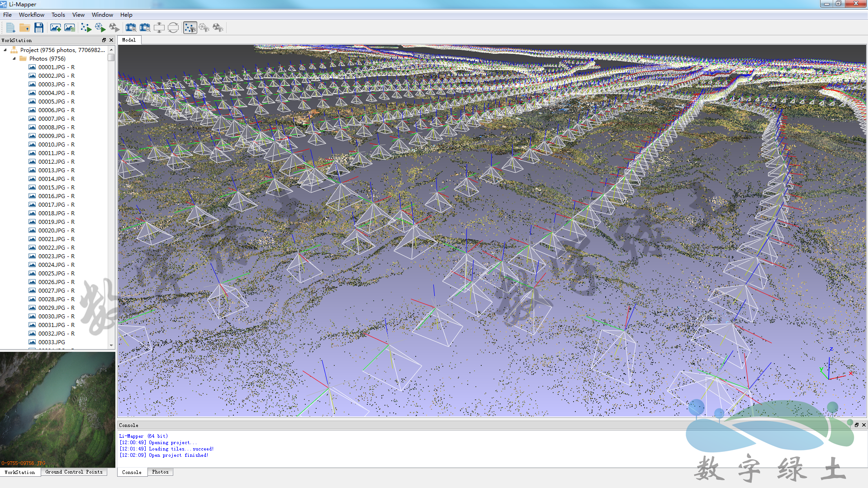
Task: Click the Li-Mapper title bar app icon
Action: click(x=4, y=4)
